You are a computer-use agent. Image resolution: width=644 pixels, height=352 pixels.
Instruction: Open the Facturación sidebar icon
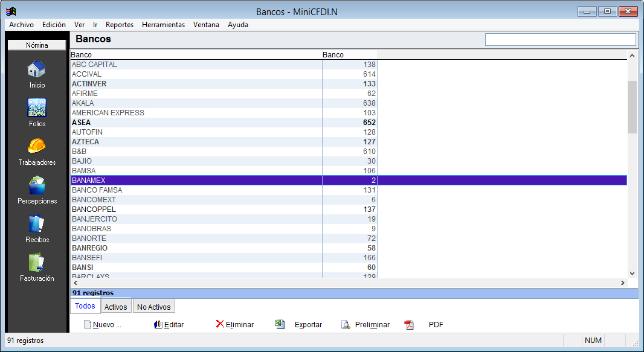click(37, 263)
